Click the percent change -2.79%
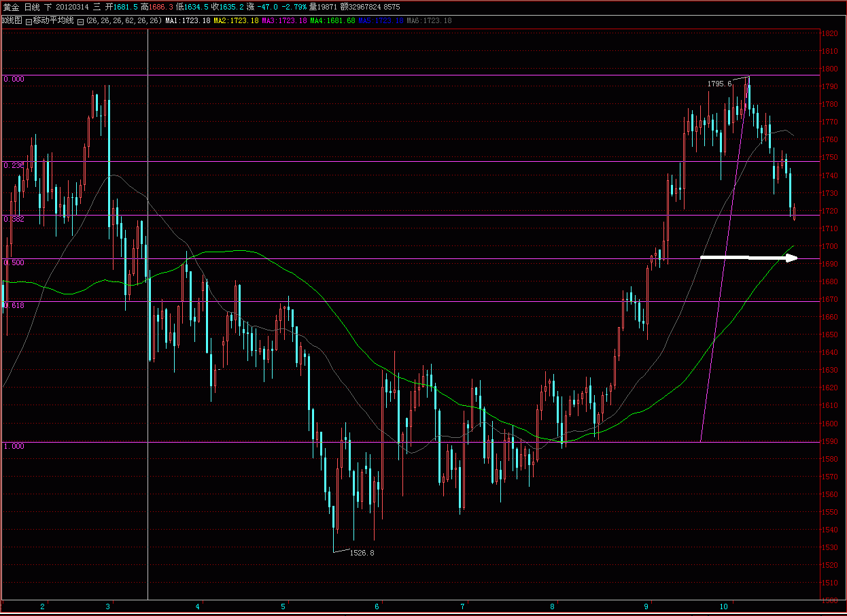Image resolution: width=847 pixels, height=616 pixels. tap(294, 7)
